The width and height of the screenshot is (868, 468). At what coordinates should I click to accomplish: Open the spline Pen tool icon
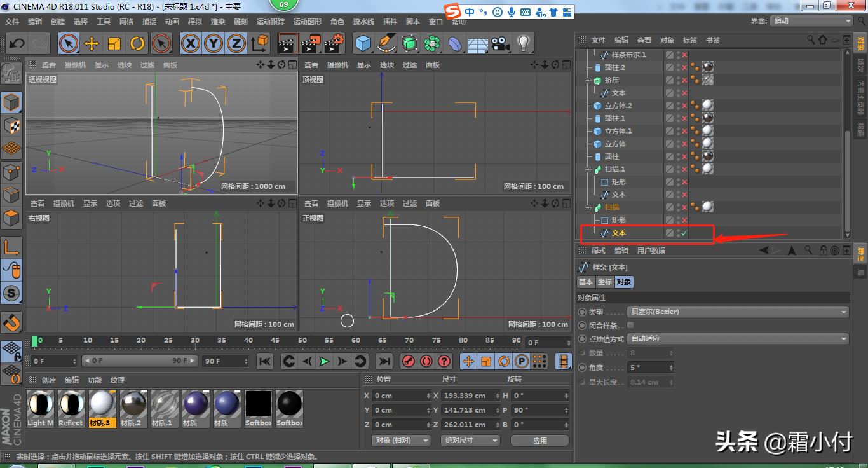(386, 43)
